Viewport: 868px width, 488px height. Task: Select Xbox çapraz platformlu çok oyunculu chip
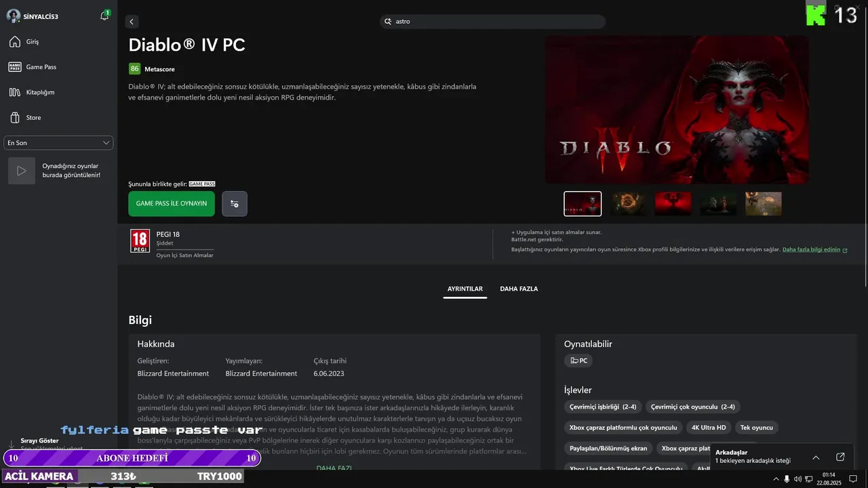click(x=623, y=428)
